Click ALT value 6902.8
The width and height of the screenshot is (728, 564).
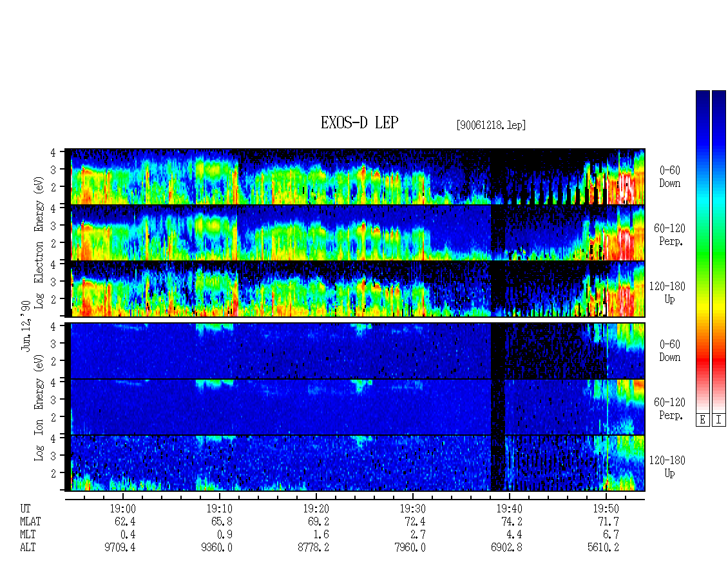coord(506,548)
